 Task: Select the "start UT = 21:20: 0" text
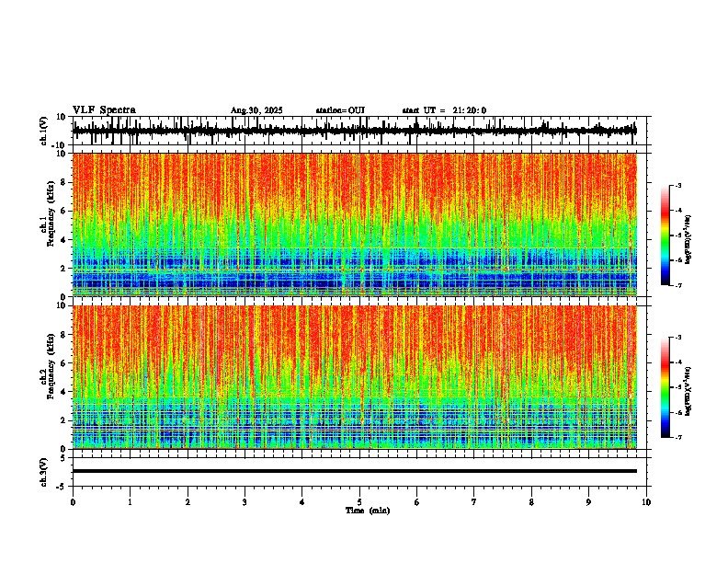(x=444, y=110)
